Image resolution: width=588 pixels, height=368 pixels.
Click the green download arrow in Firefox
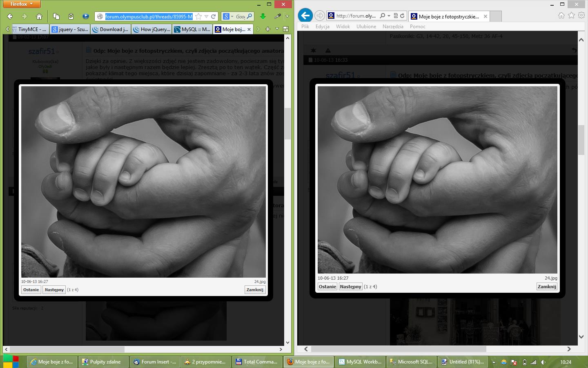[x=263, y=16]
